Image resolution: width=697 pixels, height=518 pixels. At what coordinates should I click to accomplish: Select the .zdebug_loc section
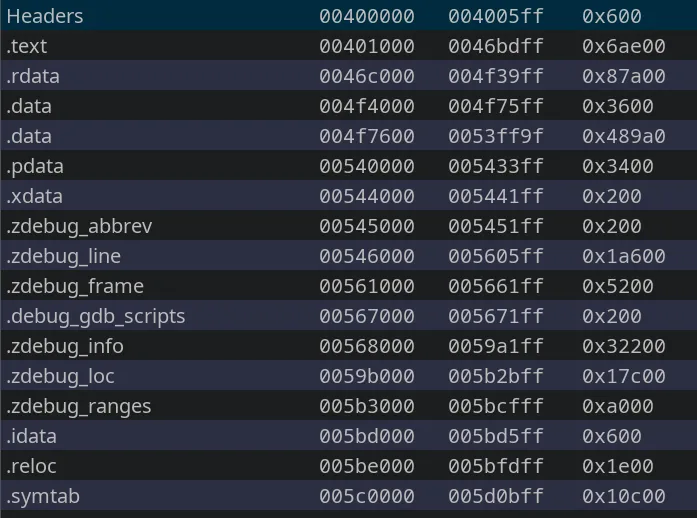click(348, 376)
